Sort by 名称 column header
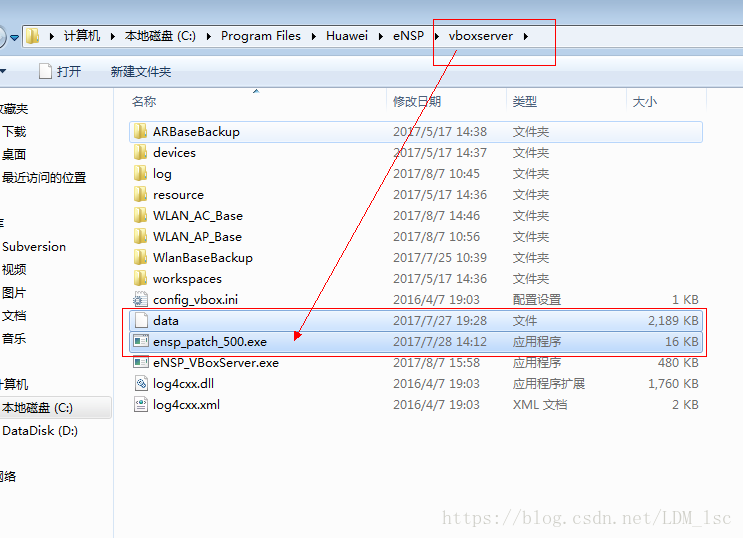The width and height of the screenshot is (743, 538). pos(144,101)
